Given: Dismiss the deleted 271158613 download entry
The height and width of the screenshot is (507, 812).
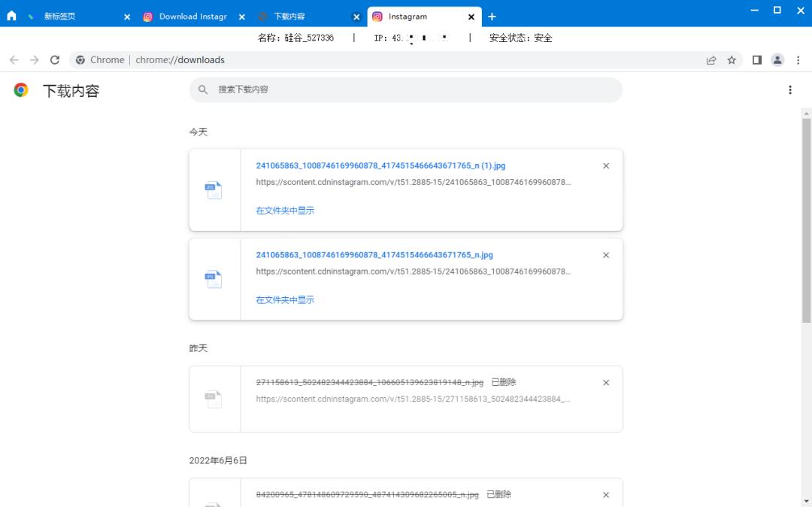Looking at the screenshot, I should [606, 382].
